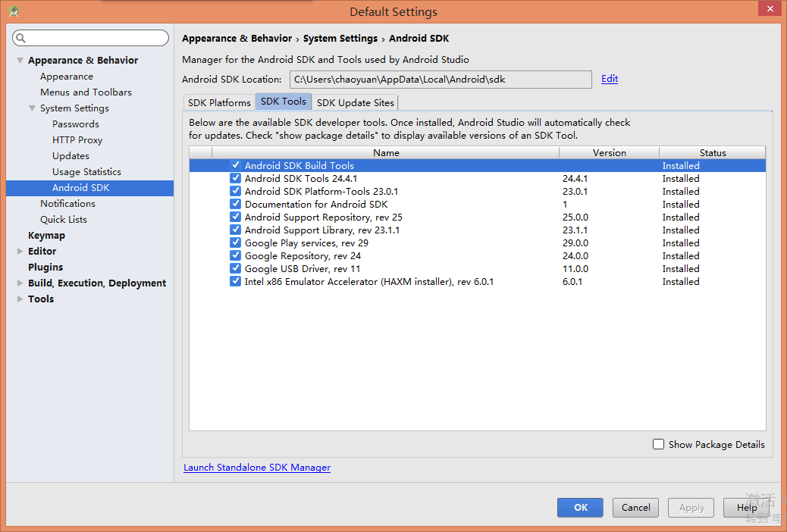787x532 pixels.
Task: Select Intel x86 Emulator Accelerator row name
Action: pos(369,282)
